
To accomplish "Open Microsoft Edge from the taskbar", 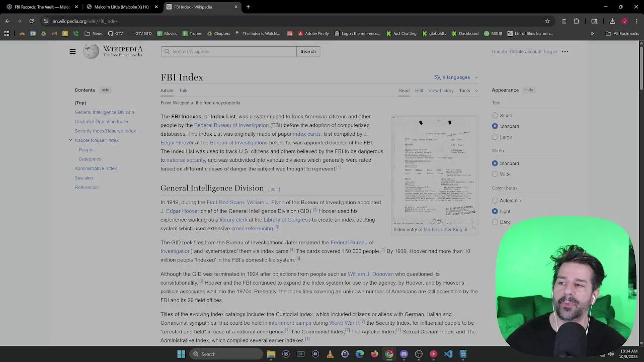I will [x=360, y=354].
